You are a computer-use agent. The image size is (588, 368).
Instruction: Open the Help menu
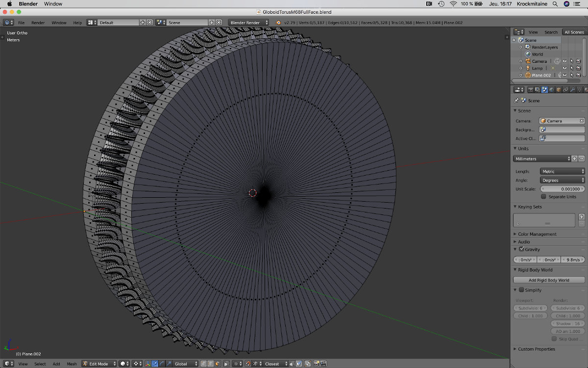click(77, 23)
